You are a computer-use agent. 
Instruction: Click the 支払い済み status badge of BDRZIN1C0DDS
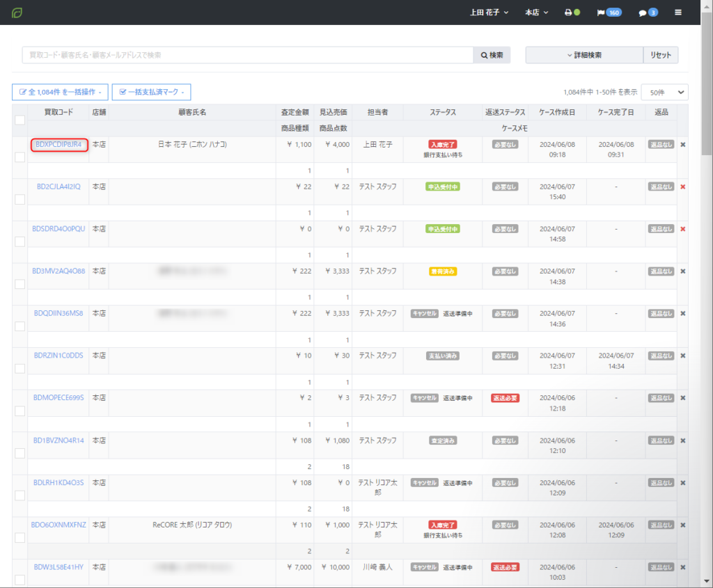point(442,356)
